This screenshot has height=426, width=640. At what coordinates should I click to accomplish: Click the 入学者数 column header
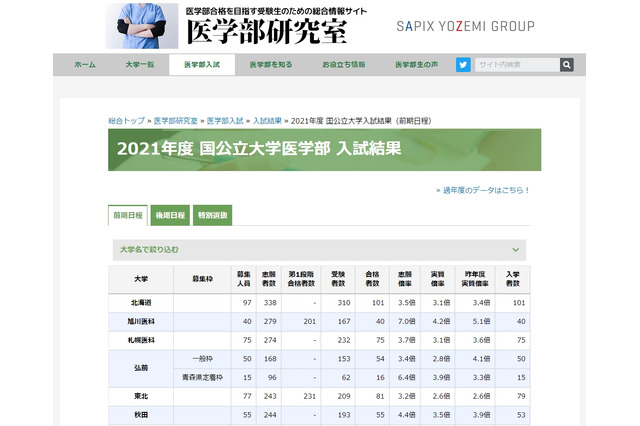pos(513,279)
